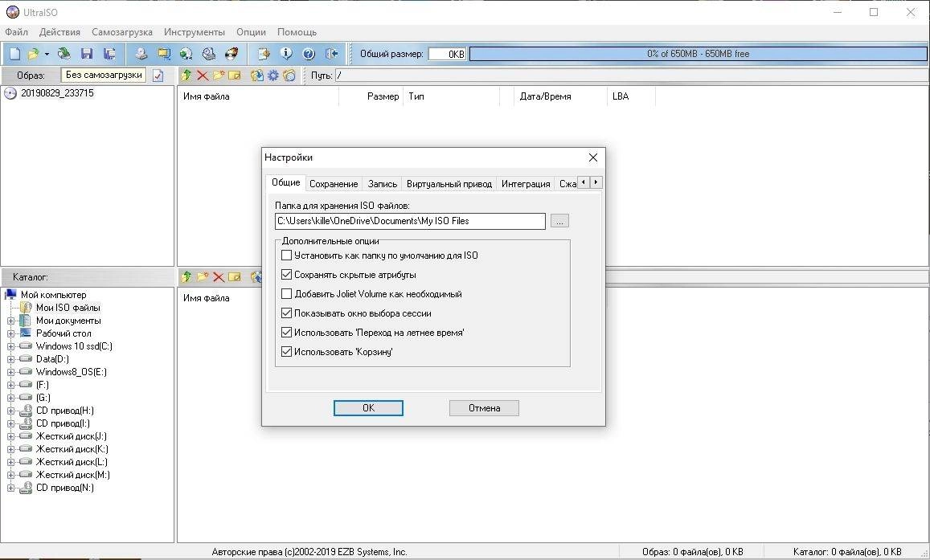930x560 pixels.
Task: Click the red X delete icon in the Каталог toolbar
Action: point(219,276)
